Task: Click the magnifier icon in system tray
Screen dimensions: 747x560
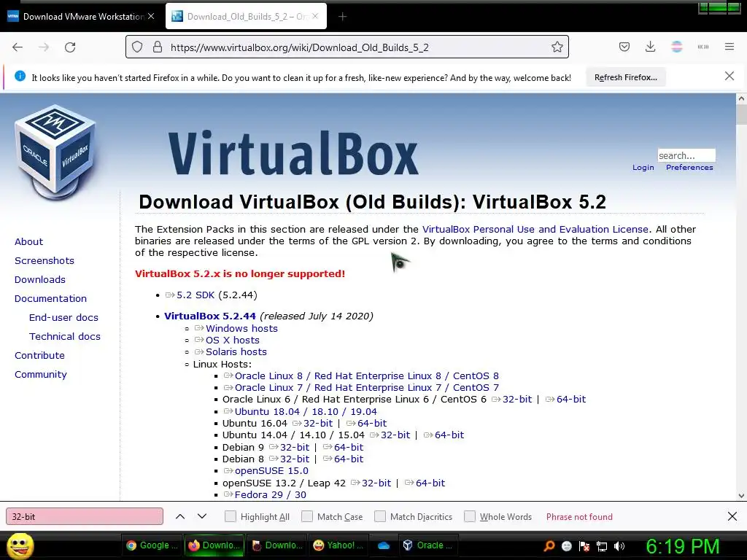Action: click(549, 546)
